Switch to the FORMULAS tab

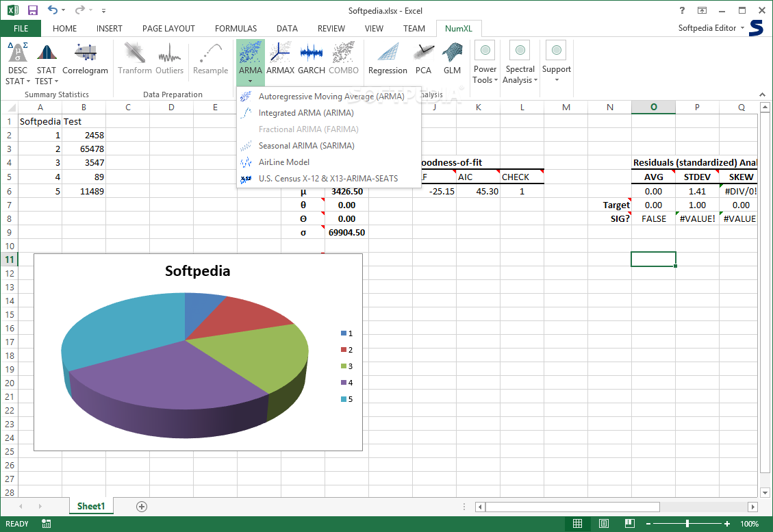[x=236, y=29]
